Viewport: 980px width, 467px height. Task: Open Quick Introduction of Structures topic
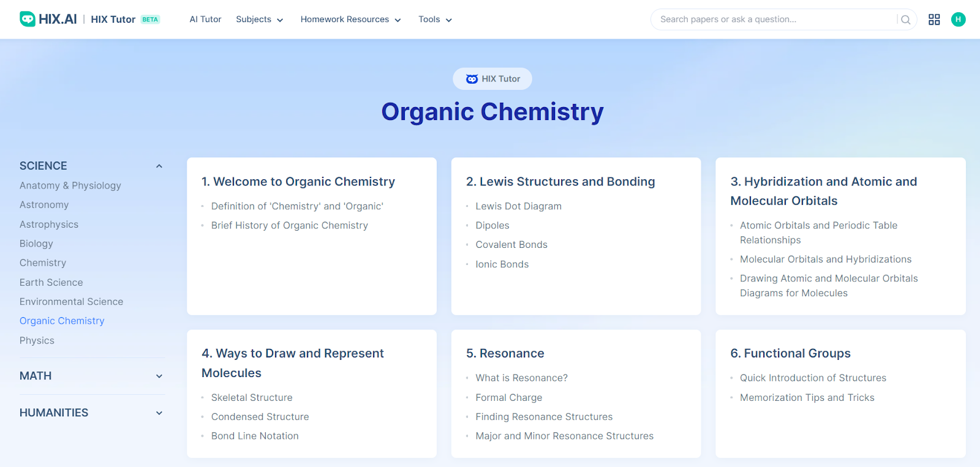[813, 378]
